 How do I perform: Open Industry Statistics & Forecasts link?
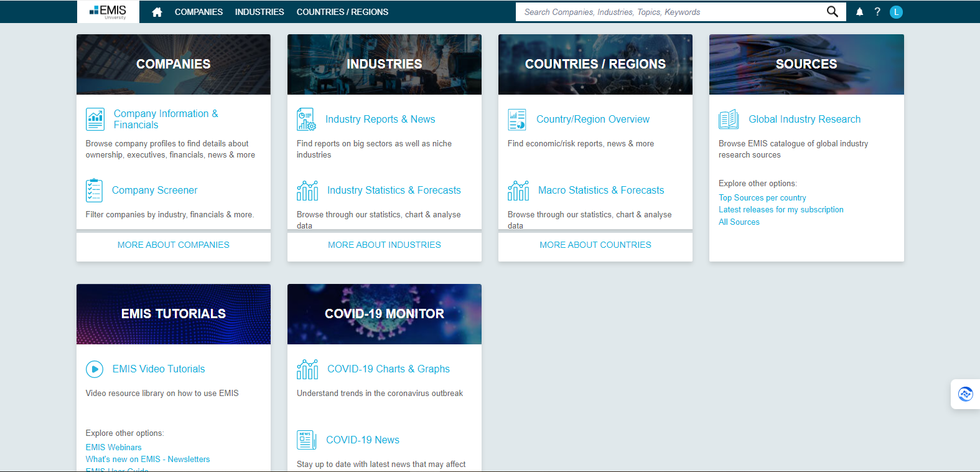394,191
